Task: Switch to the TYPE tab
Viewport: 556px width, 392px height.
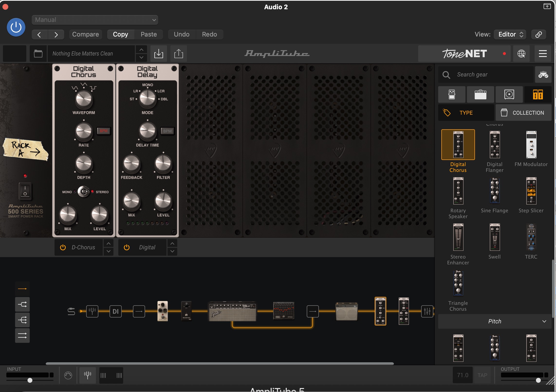Action: point(466,113)
